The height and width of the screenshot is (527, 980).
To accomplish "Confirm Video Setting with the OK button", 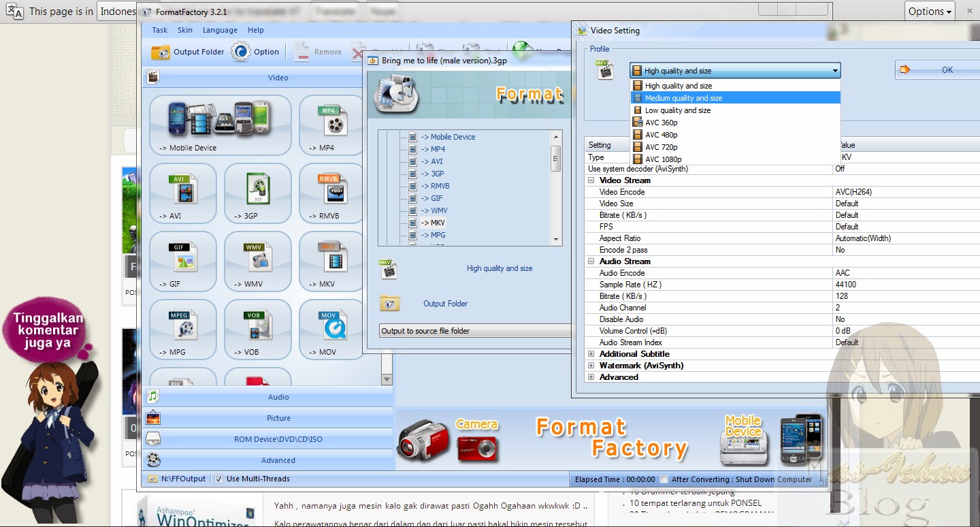I will pos(938,69).
